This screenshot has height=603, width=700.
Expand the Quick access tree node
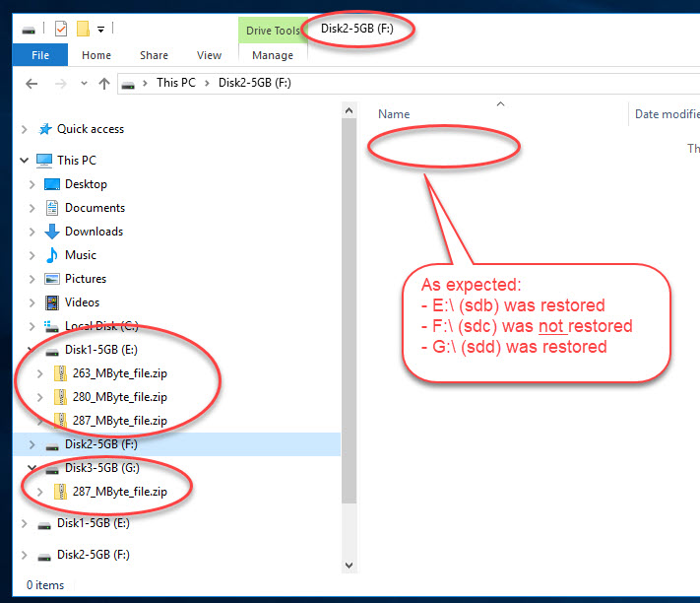(x=25, y=129)
